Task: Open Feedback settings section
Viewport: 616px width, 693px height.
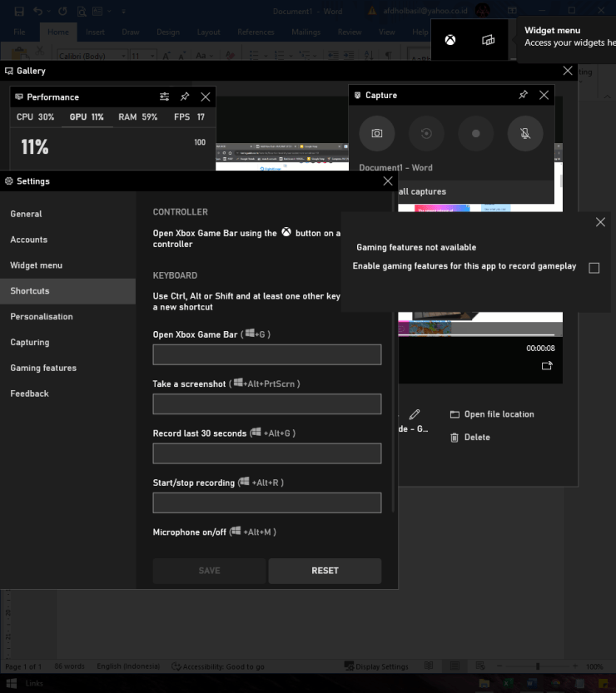Action: point(67,394)
